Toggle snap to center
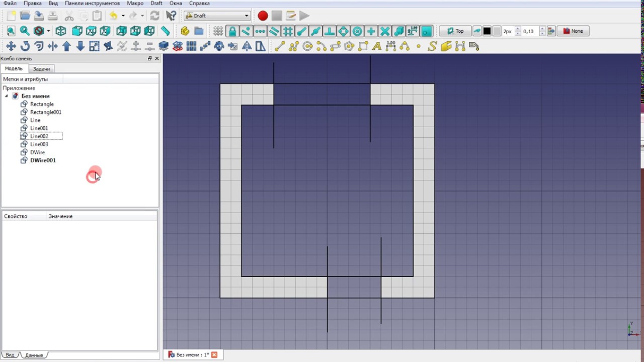 click(x=357, y=31)
